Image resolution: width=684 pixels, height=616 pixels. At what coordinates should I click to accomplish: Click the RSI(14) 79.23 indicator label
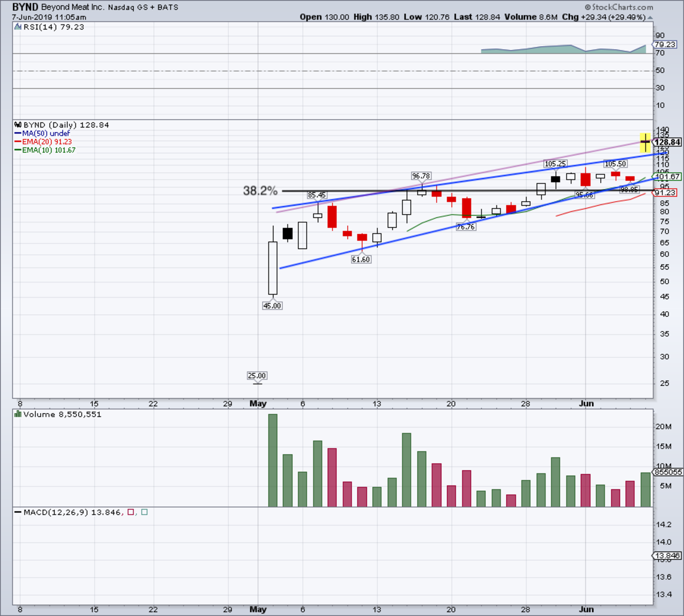[54, 27]
